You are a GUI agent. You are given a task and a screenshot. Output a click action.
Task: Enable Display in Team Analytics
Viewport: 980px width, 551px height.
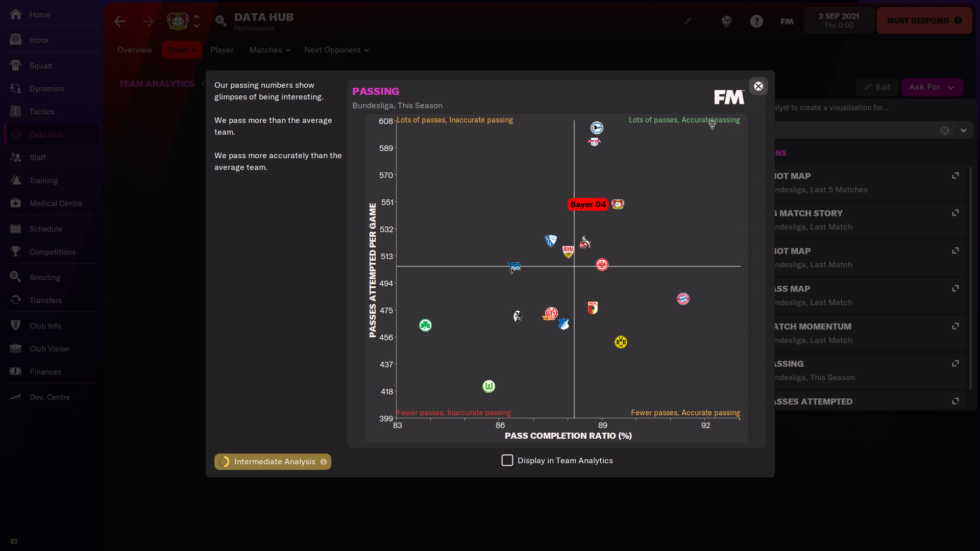coord(507,460)
